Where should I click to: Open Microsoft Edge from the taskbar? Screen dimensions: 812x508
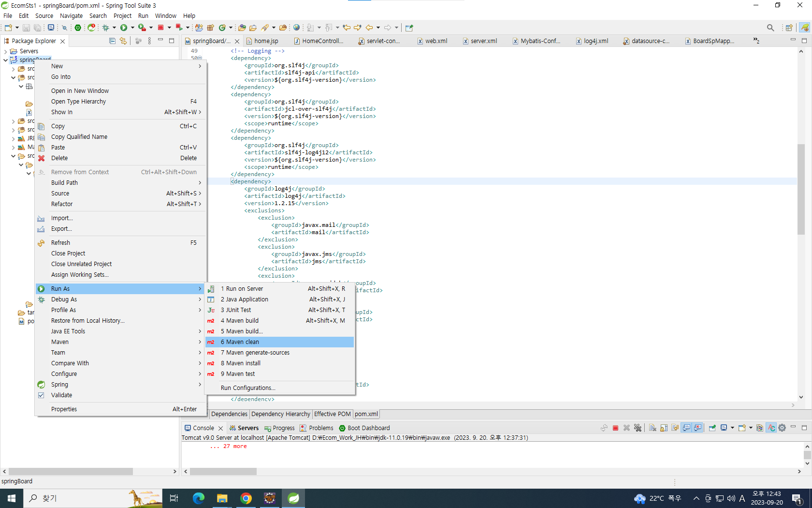pos(199,498)
